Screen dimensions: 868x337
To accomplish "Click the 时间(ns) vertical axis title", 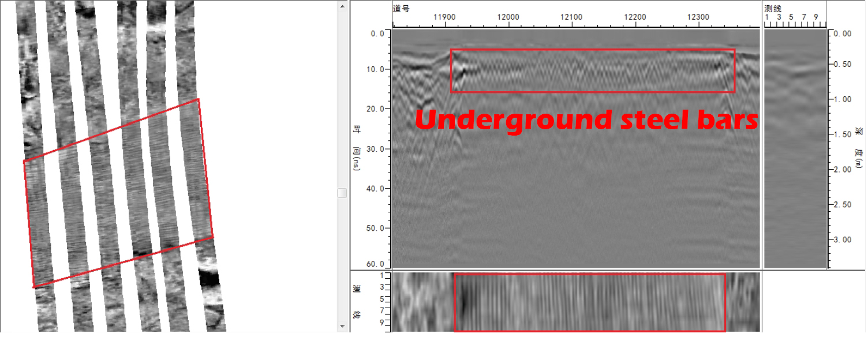I will [357, 149].
